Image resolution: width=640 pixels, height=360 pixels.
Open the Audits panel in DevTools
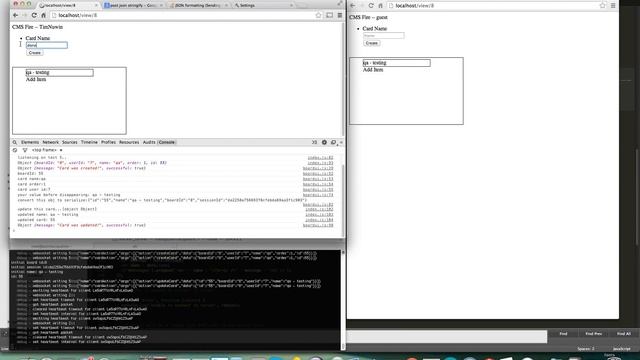pos(149,142)
